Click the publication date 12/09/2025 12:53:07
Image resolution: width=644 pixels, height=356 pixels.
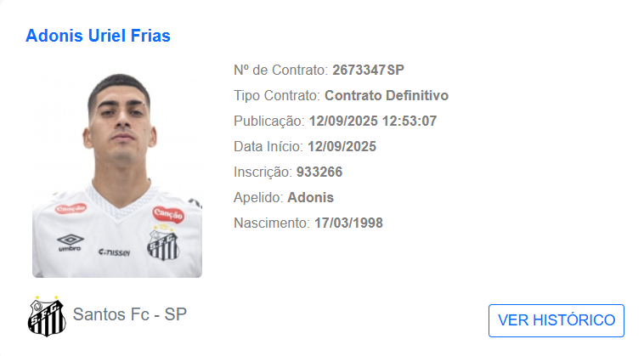372,121
